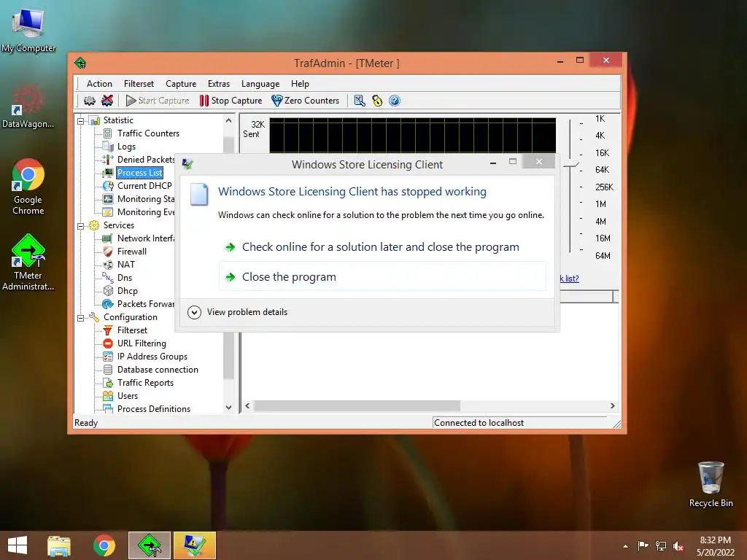Click the Users tree icon
The image size is (747, 560).
point(108,396)
